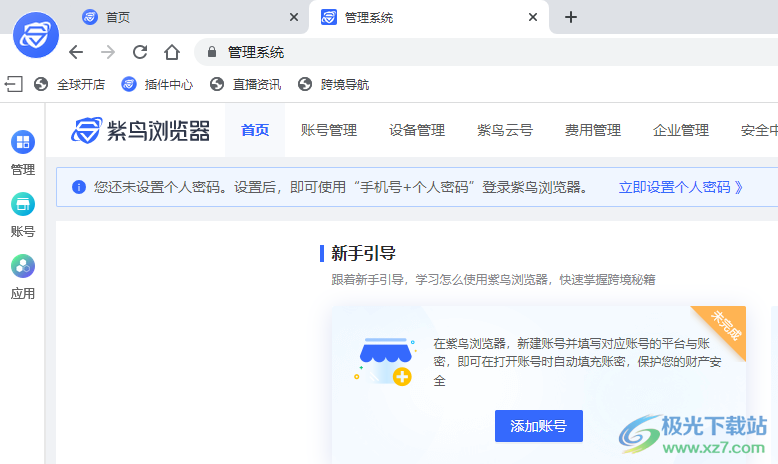
Task: Open the 费用管理 menu
Action: [593, 131]
